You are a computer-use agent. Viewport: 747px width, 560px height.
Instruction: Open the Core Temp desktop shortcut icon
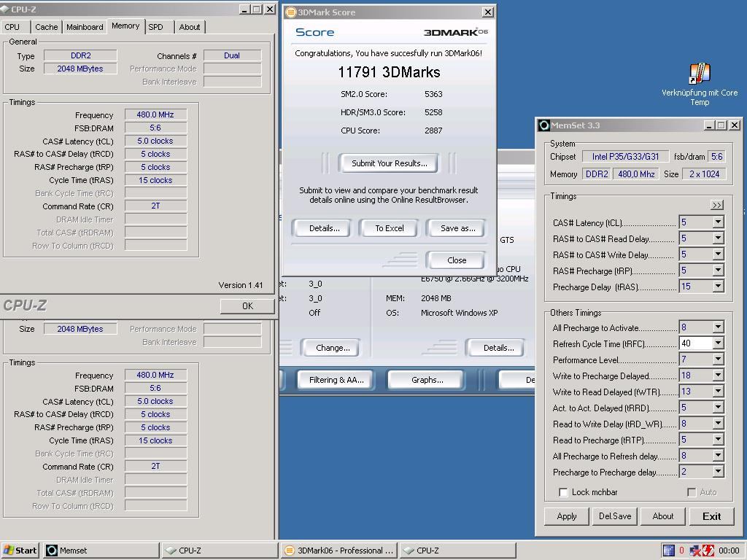pos(700,74)
